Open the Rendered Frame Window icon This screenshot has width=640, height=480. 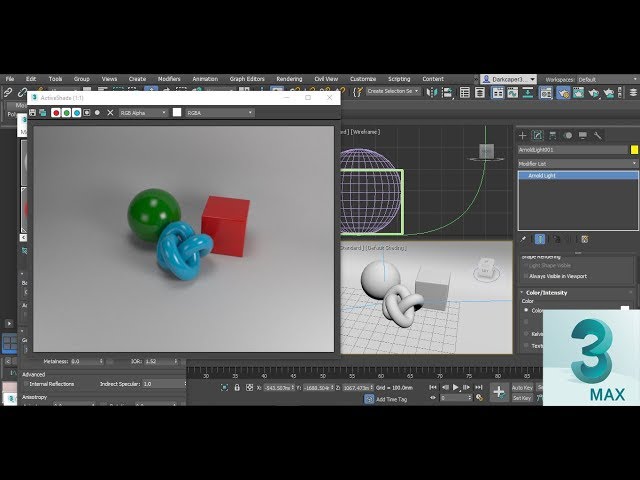[x=578, y=93]
